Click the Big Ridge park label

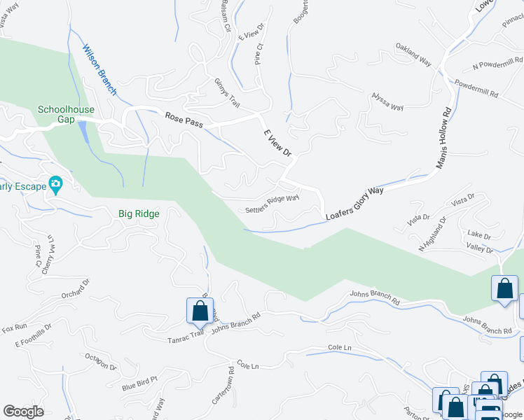coord(139,213)
